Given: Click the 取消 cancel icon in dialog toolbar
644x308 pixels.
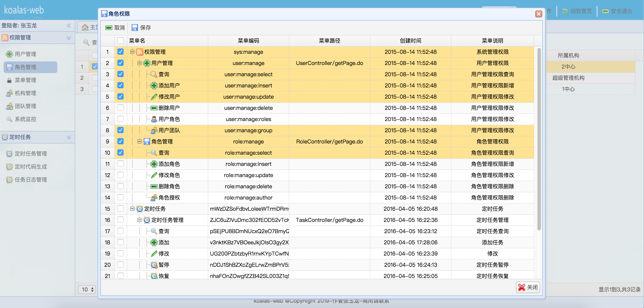Looking at the screenshot, I should coord(109,28).
